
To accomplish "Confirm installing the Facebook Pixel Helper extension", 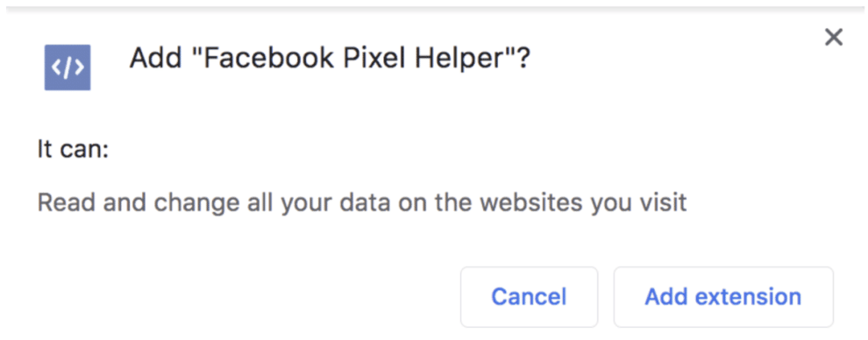I will click(x=723, y=297).
